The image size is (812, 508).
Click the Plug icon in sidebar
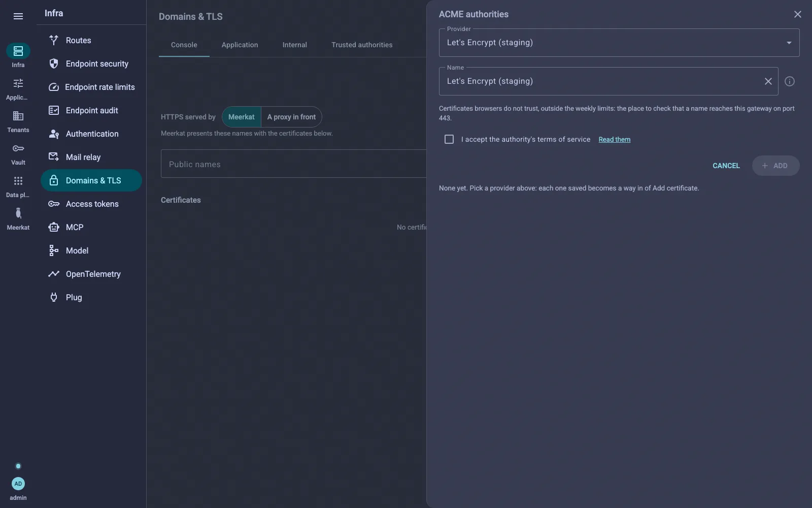point(54,297)
